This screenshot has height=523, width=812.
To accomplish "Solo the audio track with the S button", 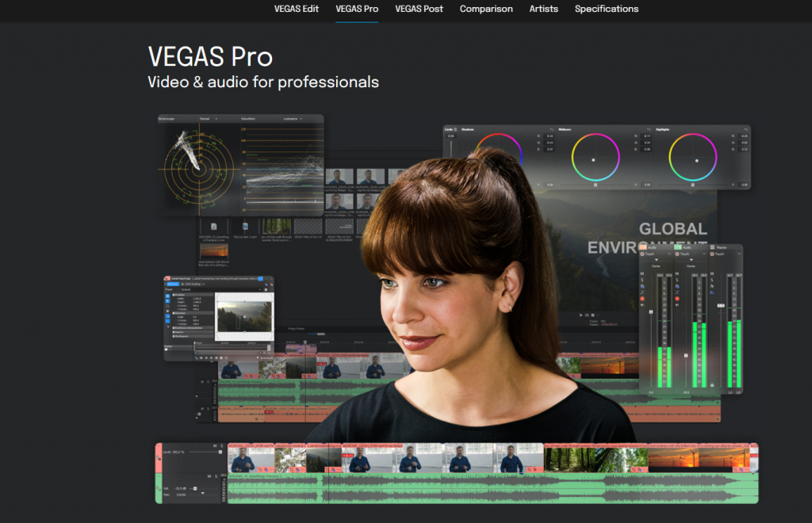I will [216, 475].
